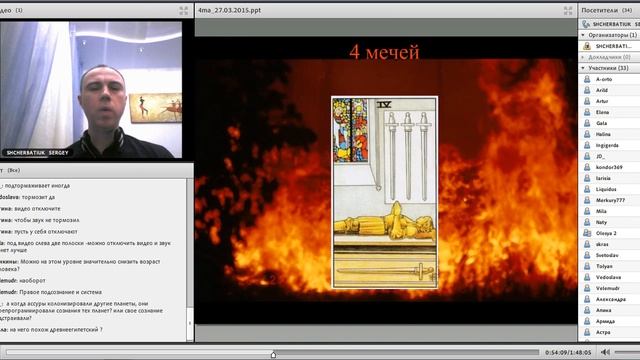Click the avatar icon of Mila
This screenshot has height=360, width=640.
587,211
